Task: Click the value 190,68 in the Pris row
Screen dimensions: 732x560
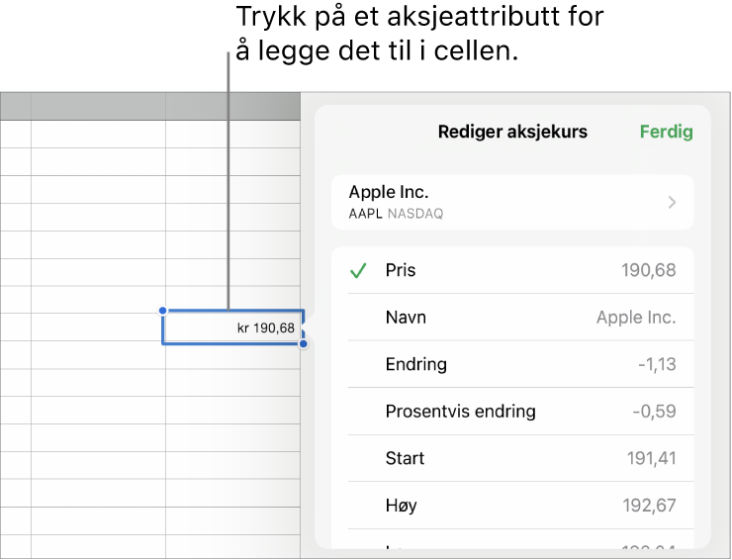Action: (x=649, y=270)
